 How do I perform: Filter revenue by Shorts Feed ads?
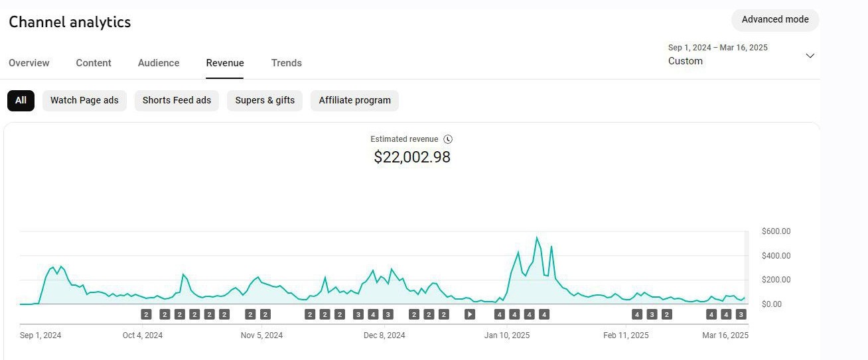coord(177,101)
